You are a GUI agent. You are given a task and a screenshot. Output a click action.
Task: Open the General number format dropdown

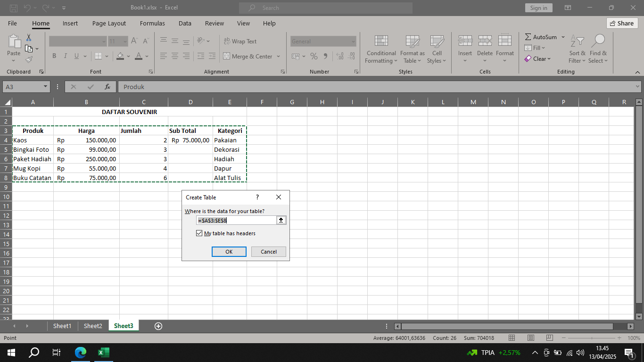coord(354,41)
